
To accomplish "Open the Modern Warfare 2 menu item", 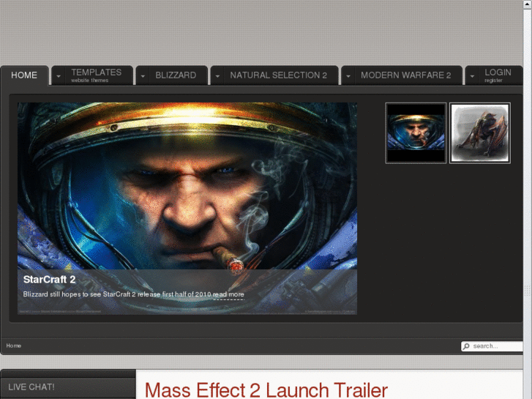I will point(406,75).
